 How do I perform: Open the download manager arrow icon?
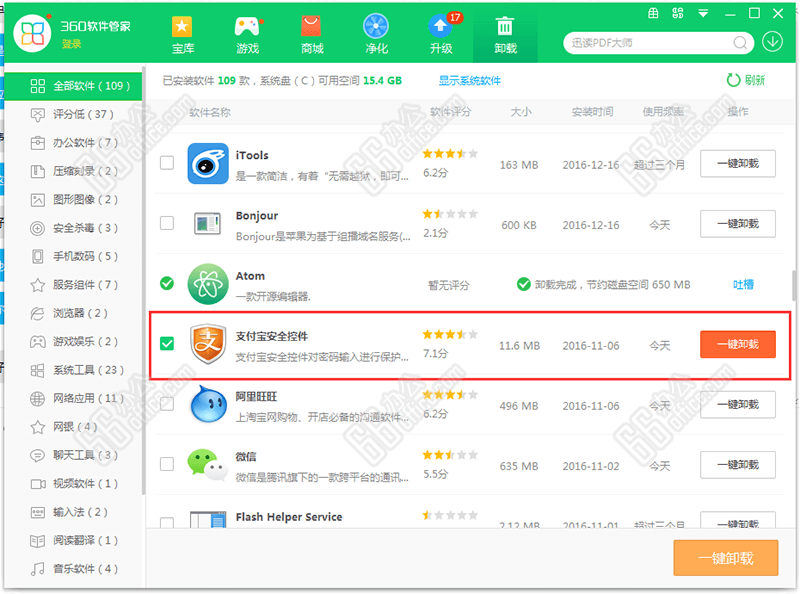point(772,42)
